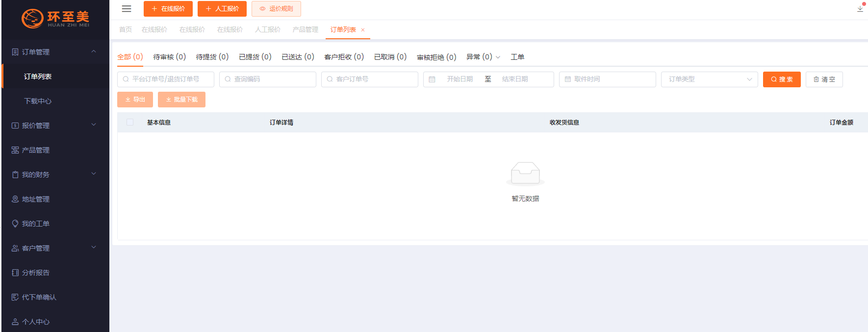868x332 pixels.
Task: Click the 环至美 logo in sidebar
Action: point(55,19)
